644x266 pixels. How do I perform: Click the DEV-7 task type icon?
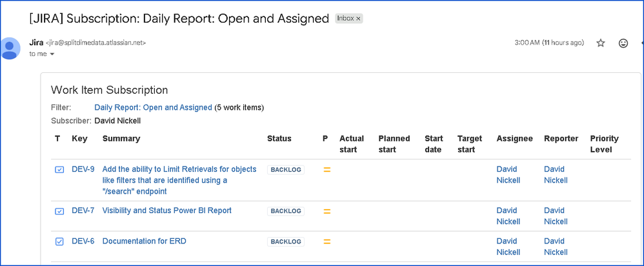[x=59, y=211]
